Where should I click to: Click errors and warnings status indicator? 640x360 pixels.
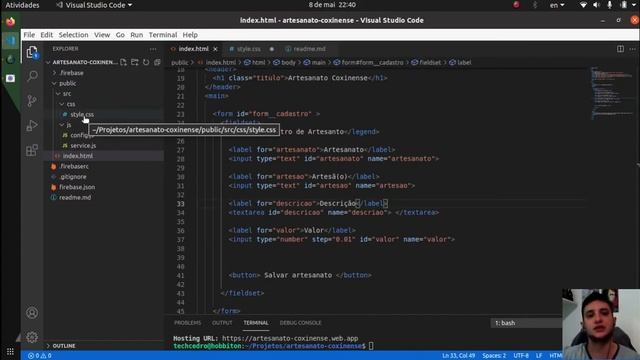[x=40, y=356]
